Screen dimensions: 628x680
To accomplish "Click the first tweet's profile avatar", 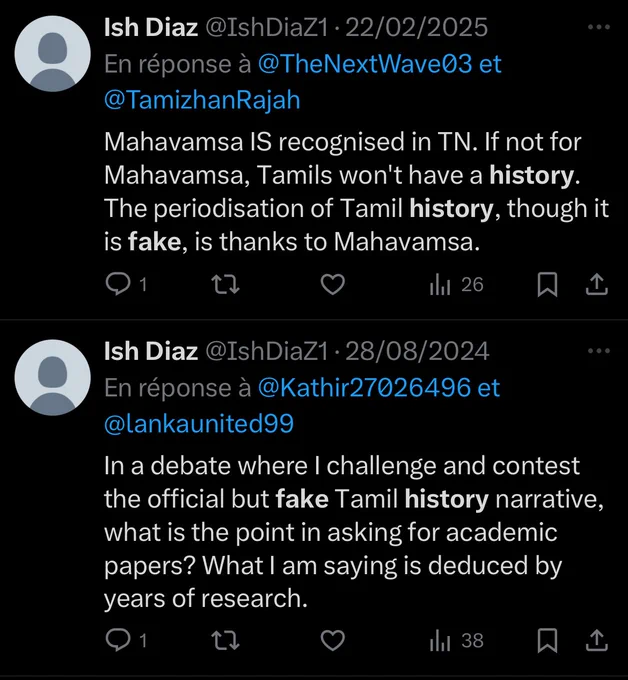I will (52, 54).
